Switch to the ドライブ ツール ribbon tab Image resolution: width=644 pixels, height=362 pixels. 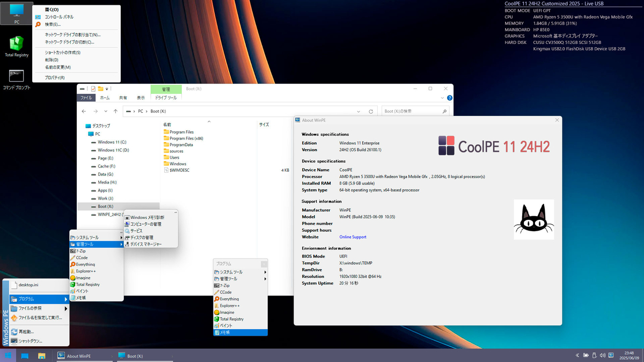166,98
